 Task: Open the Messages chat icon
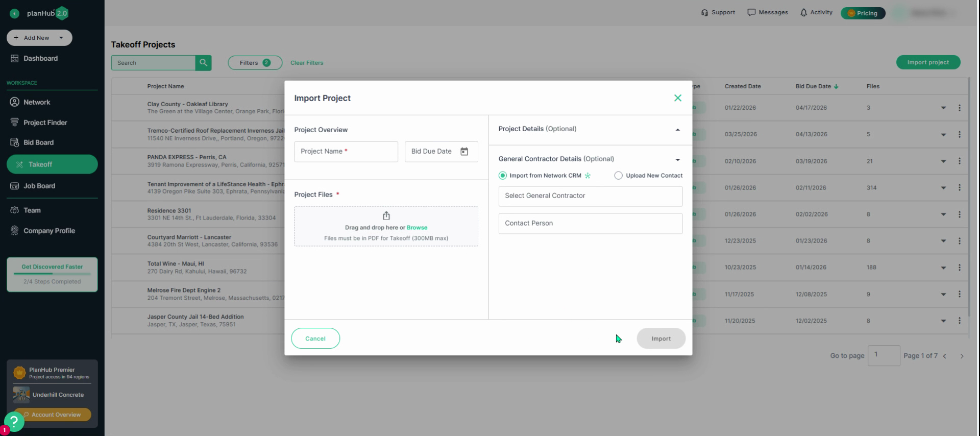(751, 13)
